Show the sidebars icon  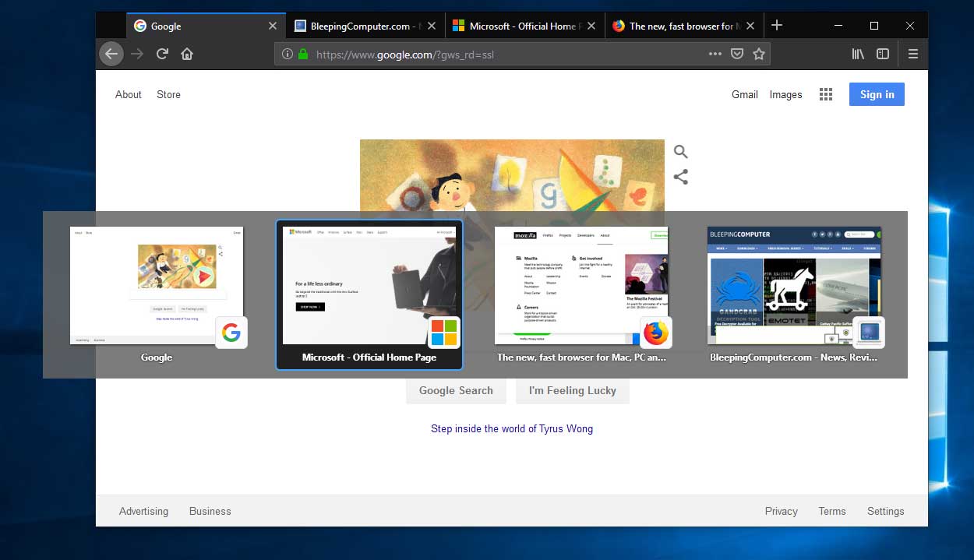pyautogui.click(x=883, y=54)
